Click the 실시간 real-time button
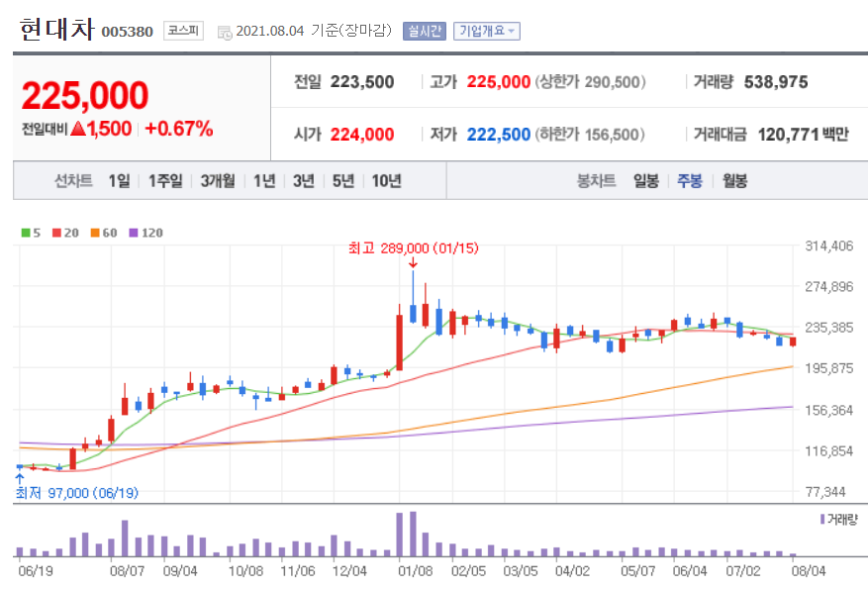Viewport: 868px width, 589px height. (425, 31)
